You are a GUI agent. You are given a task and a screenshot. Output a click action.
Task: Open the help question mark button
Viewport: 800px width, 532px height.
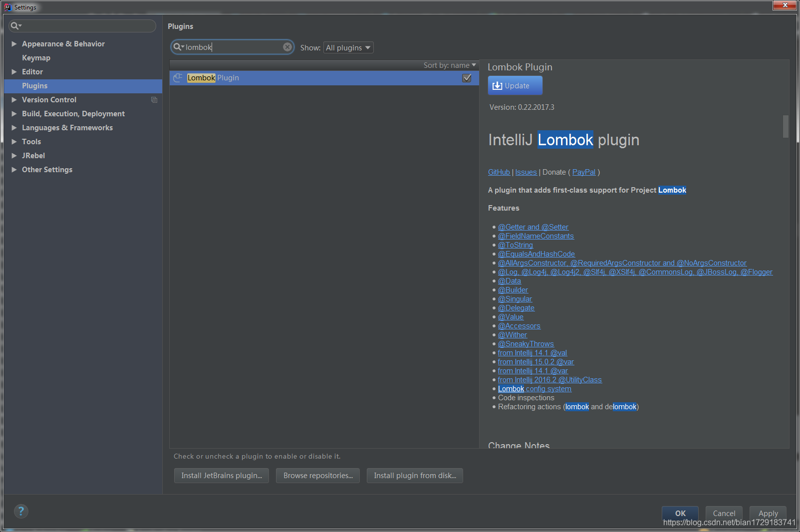click(21, 511)
